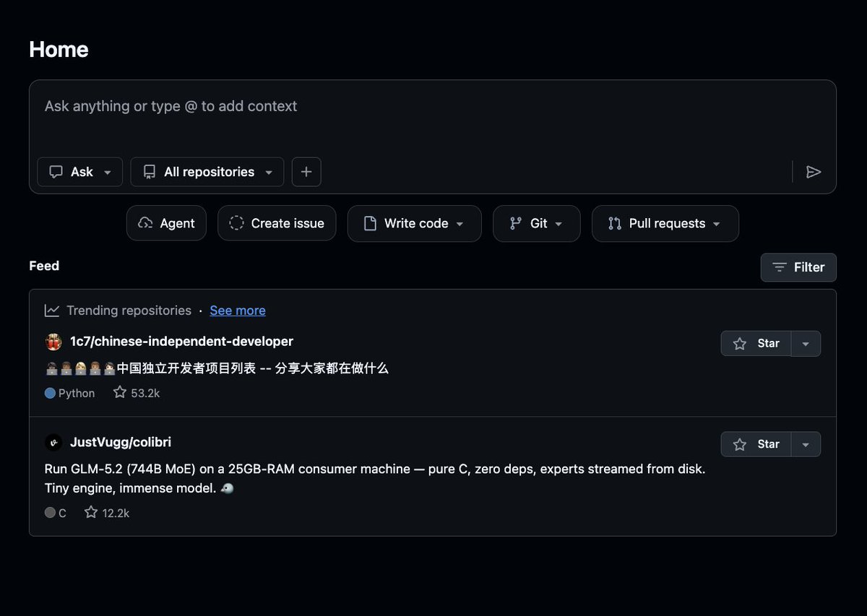
Task: Click the Ask chat bubble icon
Action: [56, 172]
